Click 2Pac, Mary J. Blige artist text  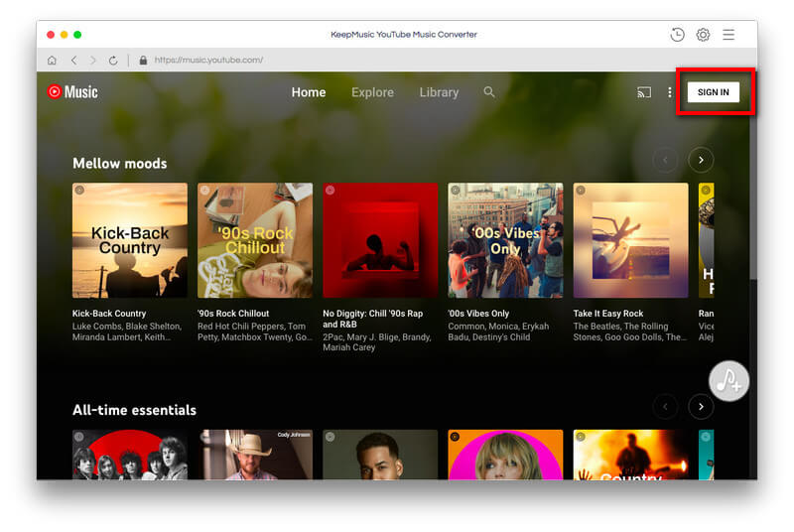coord(377,342)
